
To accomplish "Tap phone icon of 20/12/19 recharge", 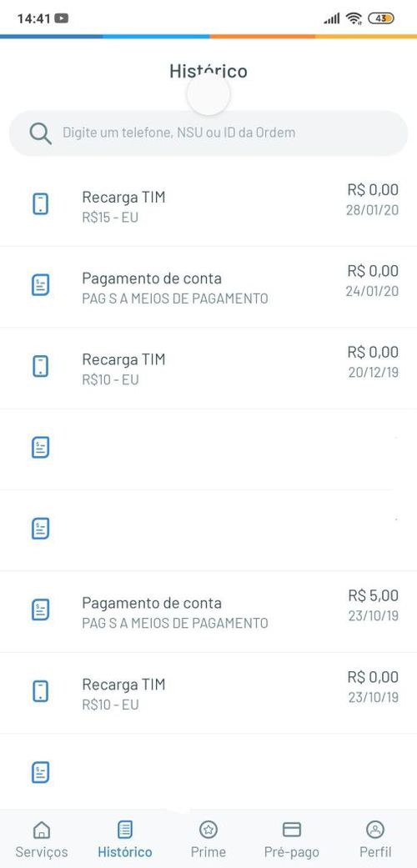I will coord(40,366).
